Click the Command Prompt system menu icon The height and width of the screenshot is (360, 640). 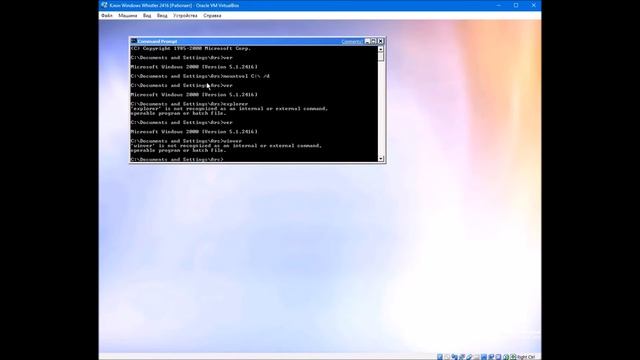click(133, 41)
